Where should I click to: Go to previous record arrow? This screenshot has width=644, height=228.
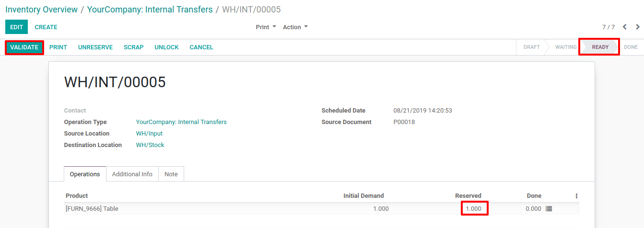tap(625, 27)
